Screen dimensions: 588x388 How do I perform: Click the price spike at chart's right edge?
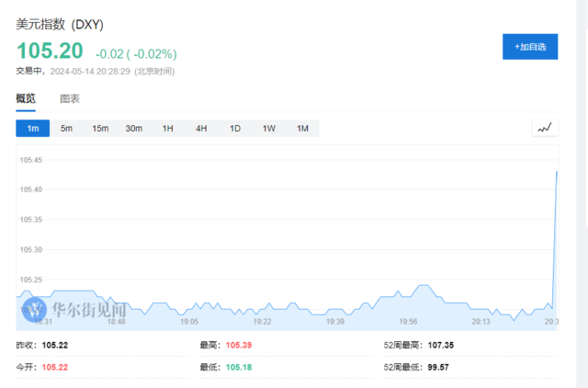click(x=555, y=240)
